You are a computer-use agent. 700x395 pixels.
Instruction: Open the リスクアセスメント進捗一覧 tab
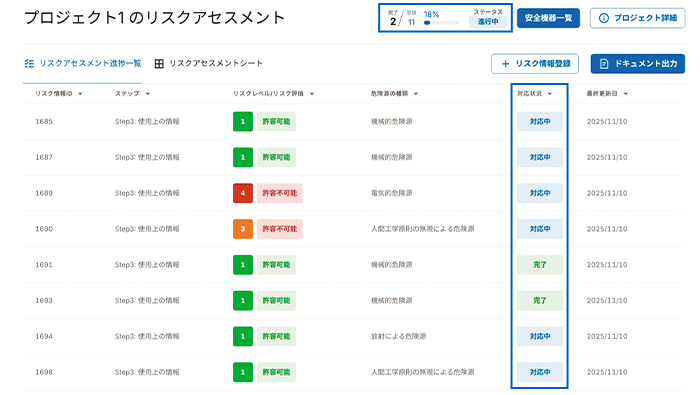[x=83, y=63]
